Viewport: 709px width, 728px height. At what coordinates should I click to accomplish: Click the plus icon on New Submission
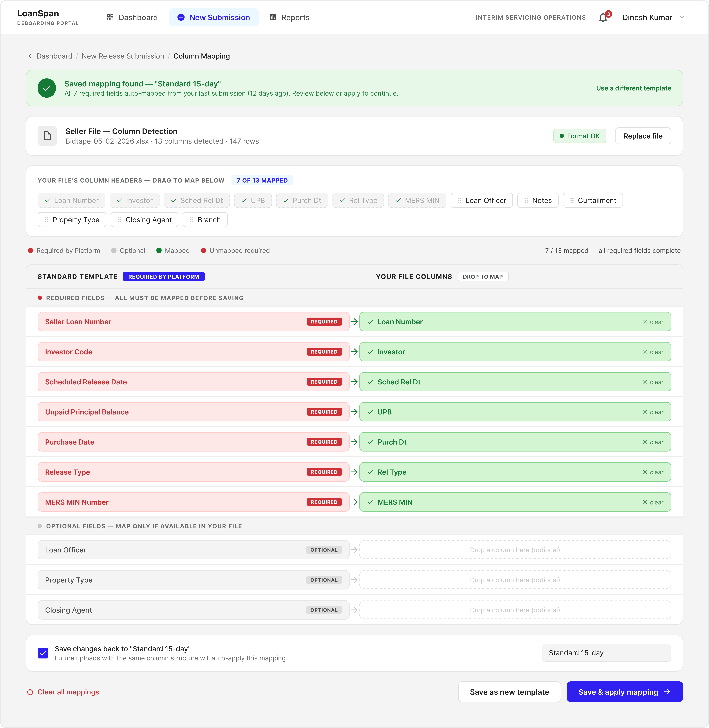coord(181,17)
